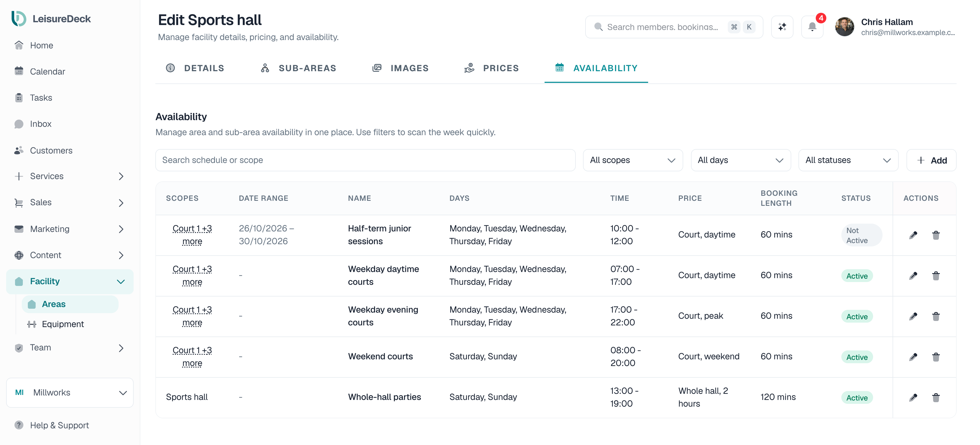Open notifications bell

(812, 27)
